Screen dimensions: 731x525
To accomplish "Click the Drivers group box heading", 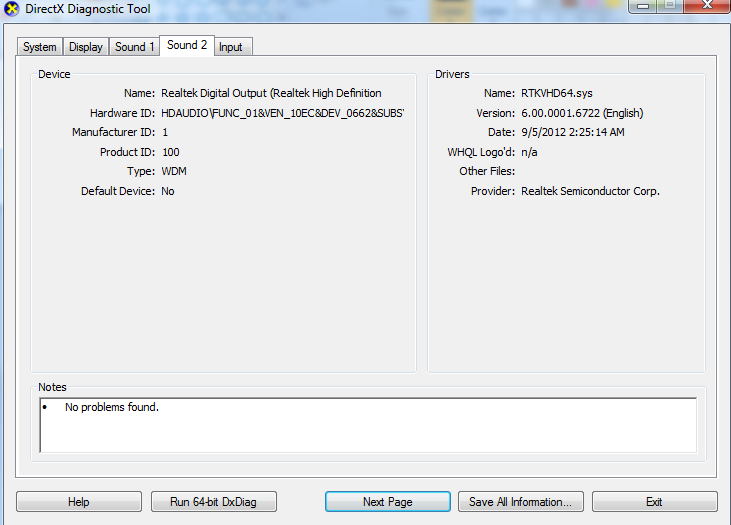I will [x=452, y=74].
